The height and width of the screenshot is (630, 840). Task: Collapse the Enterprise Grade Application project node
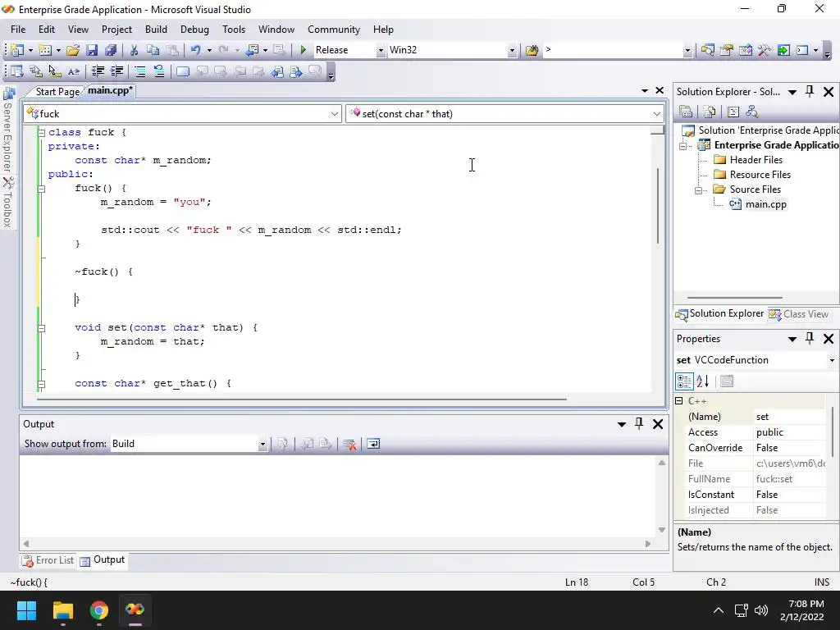pyautogui.click(x=682, y=146)
